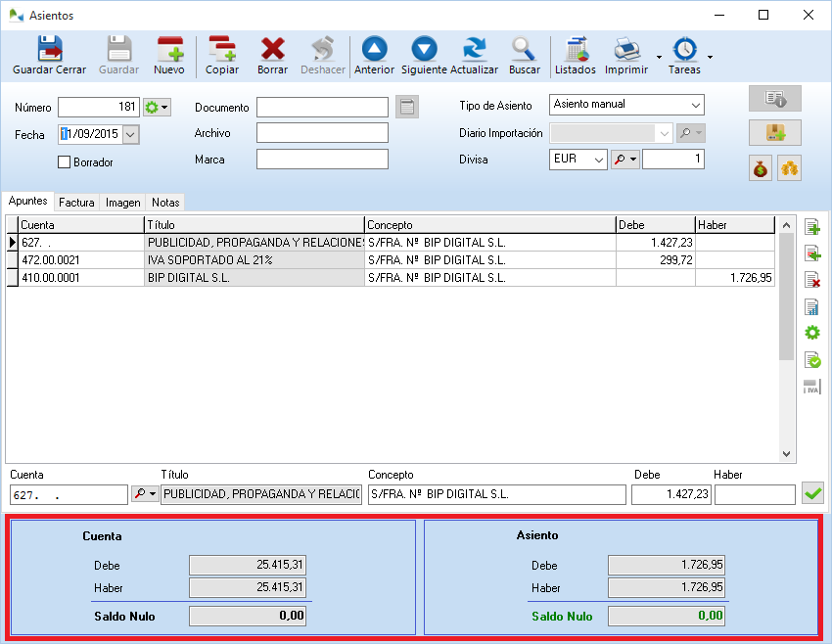Confirm line with green checkmark button

[x=812, y=494]
